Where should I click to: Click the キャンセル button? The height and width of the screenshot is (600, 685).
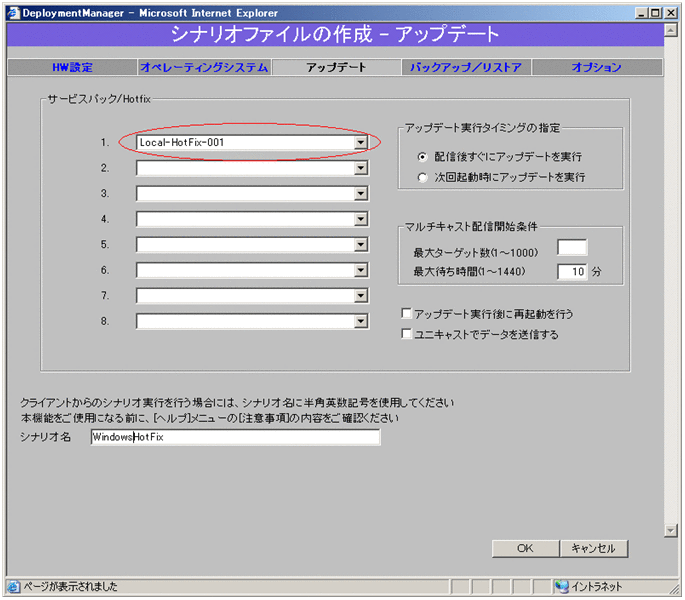pyautogui.click(x=594, y=548)
